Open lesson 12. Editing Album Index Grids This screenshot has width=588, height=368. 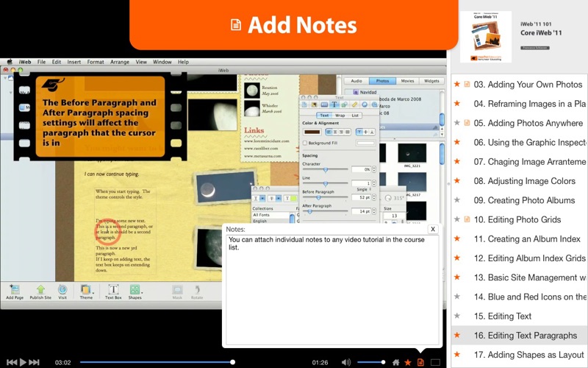[529, 258]
